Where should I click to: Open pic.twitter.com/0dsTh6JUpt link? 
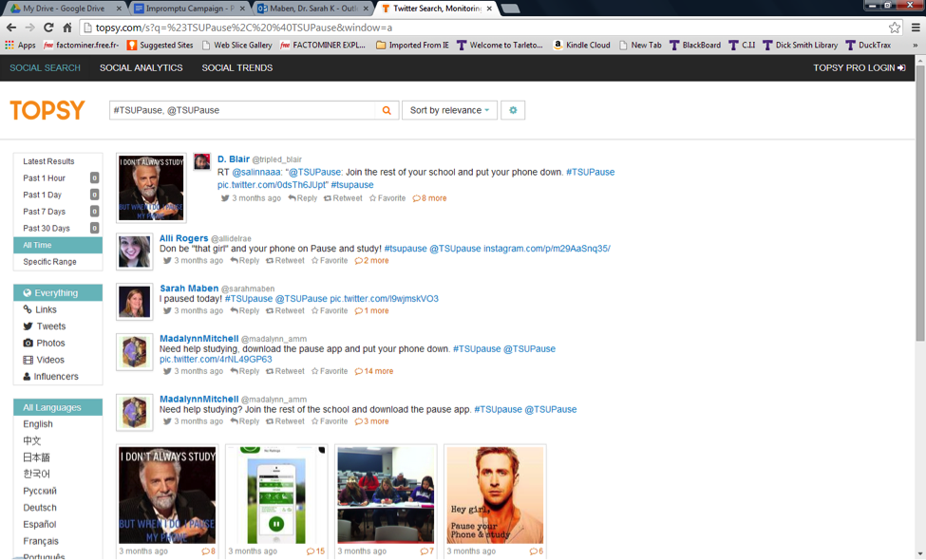tap(272, 185)
